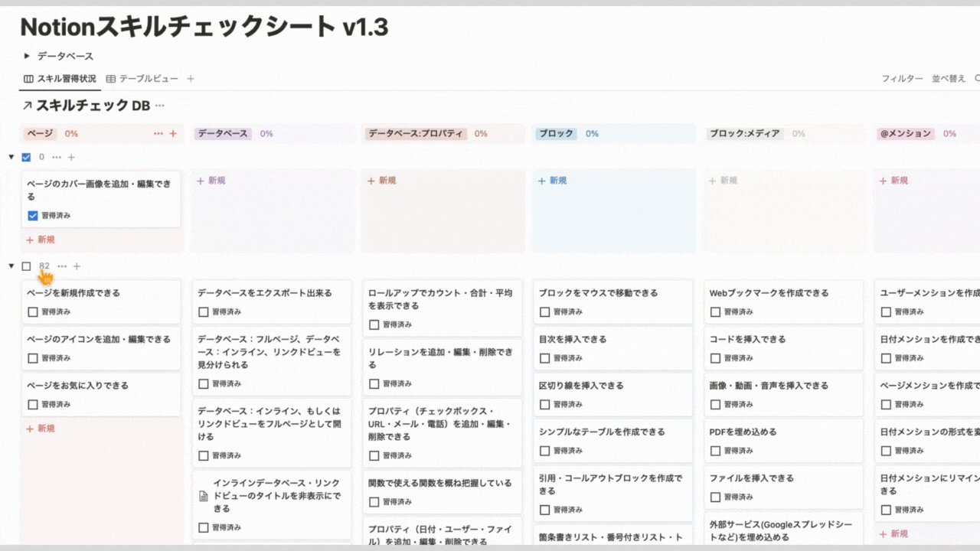
Task: Add item via plus in the unchecked group row
Action: [77, 266]
